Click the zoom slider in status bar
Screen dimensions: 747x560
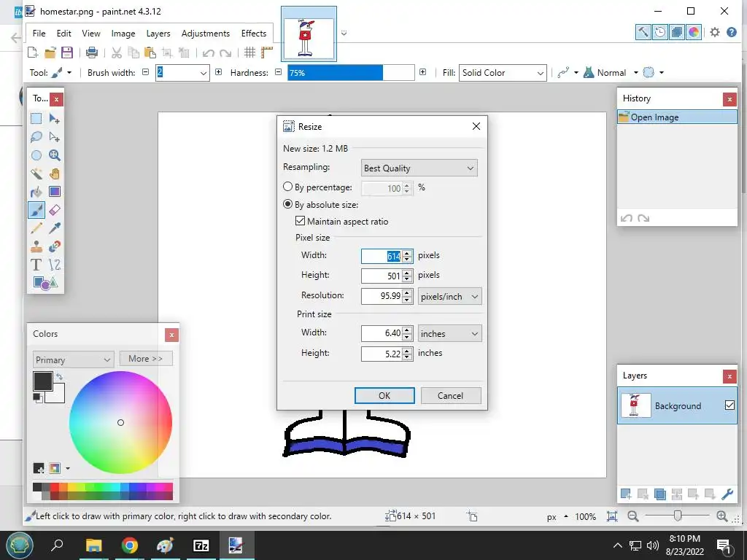coord(677,516)
